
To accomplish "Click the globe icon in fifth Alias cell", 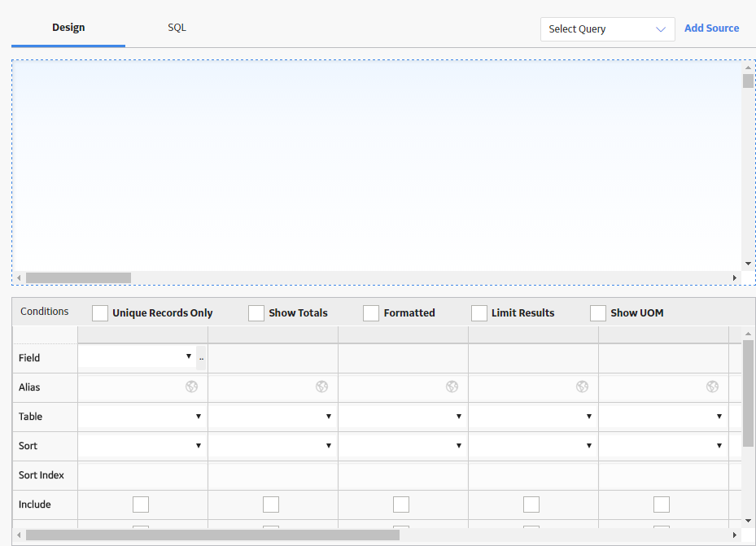I will coord(712,387).
